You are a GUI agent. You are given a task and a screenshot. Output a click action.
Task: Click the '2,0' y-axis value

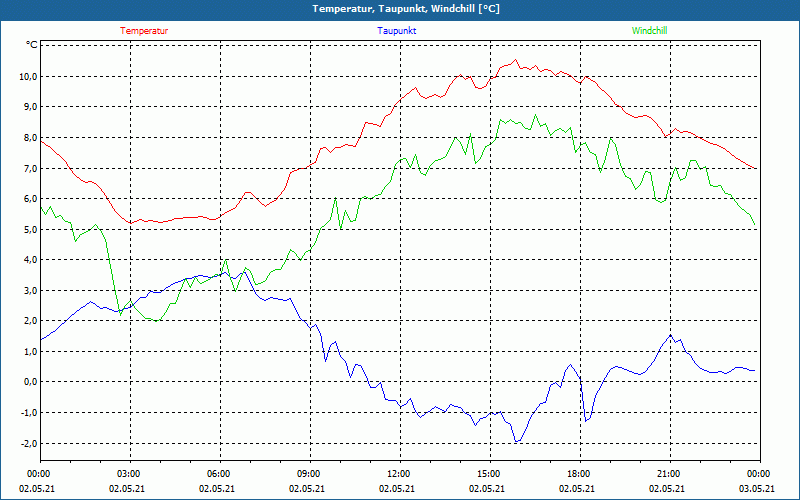tap(30, 320)
